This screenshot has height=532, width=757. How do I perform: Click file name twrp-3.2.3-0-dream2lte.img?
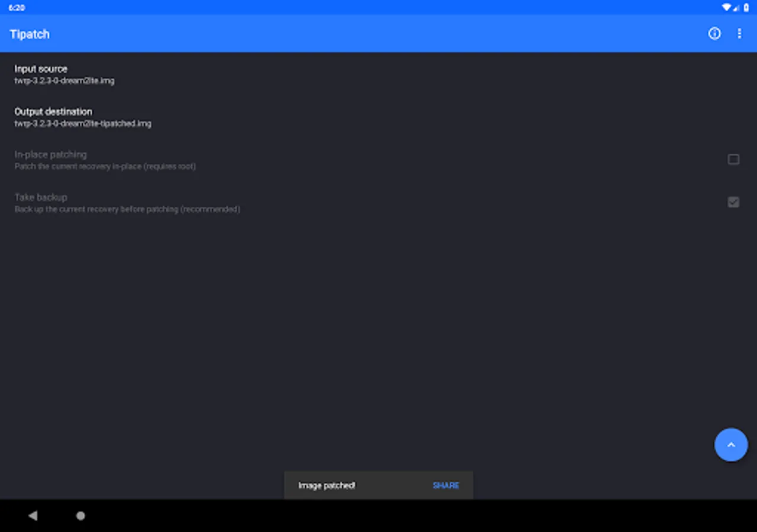[64, 80]
